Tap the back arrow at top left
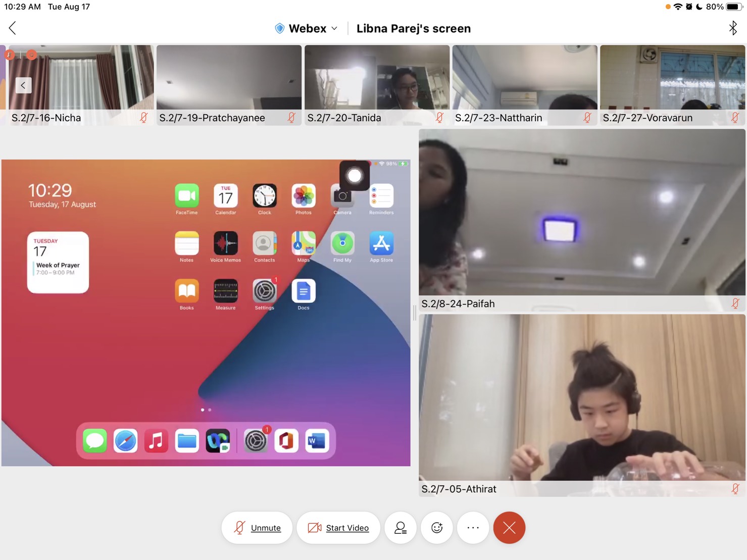 click(13, 28)
